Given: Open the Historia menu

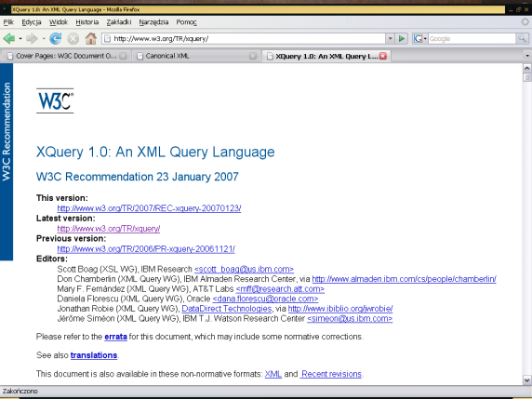Looking at the screenshot, I should [87, 22].
